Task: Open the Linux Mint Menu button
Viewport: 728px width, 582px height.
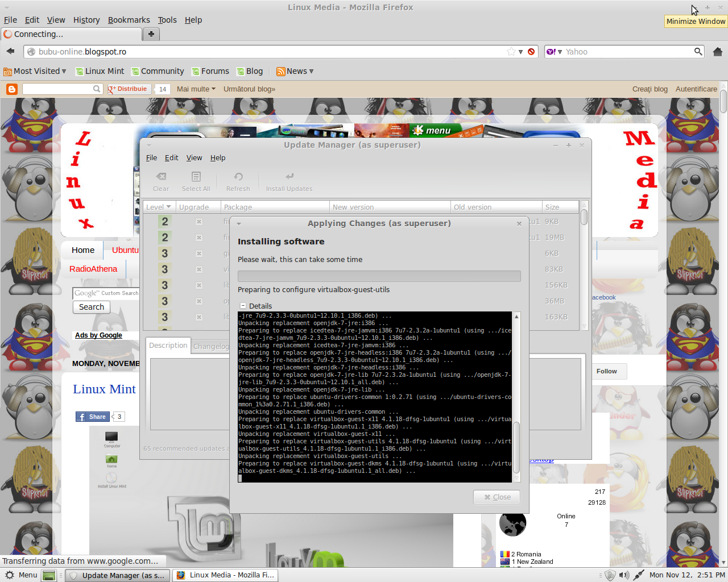Action: (21, 575)
